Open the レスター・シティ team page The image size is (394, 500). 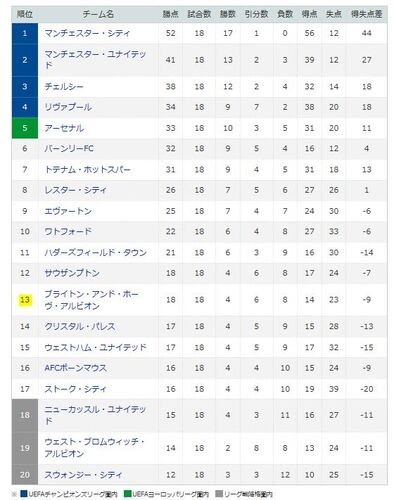(x=75, y=190)
